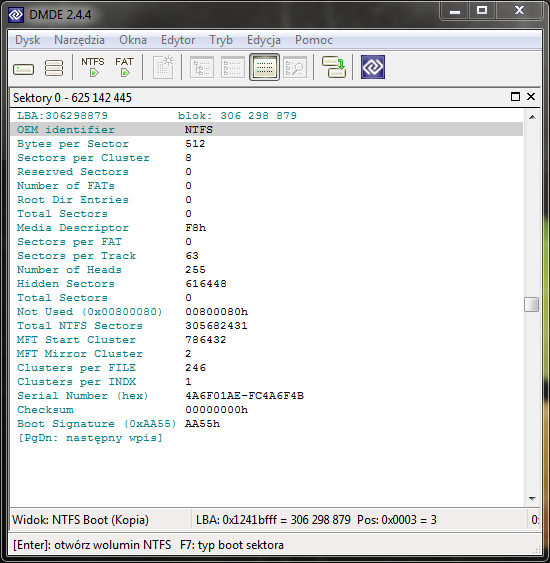Select the Serial Number (hex) row
550x563 pixels.
266,396
